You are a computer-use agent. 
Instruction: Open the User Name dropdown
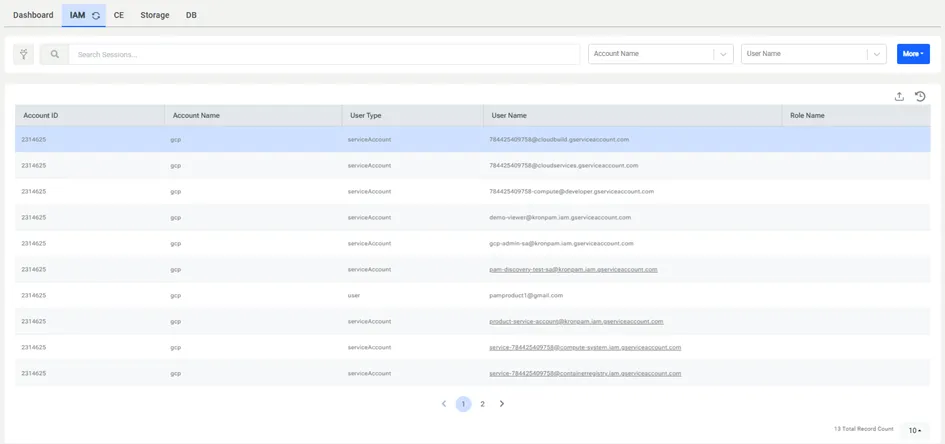(x=814, y=54)
